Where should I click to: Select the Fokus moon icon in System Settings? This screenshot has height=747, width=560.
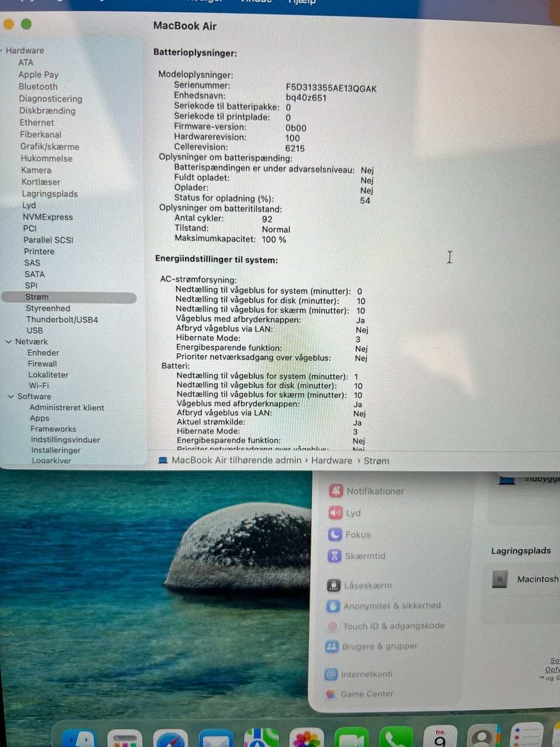(335, 534)
